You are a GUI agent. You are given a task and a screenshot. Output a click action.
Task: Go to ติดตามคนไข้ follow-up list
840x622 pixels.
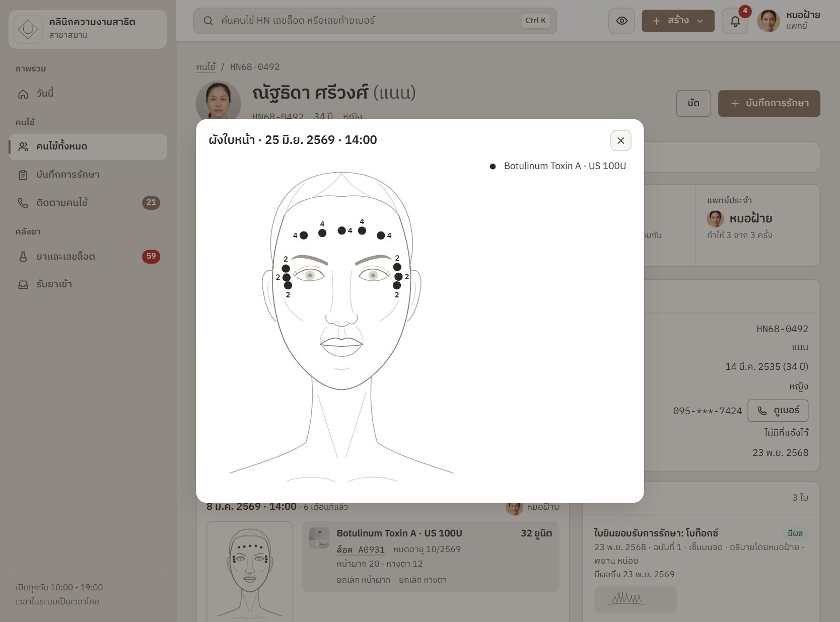coord(88,203)
